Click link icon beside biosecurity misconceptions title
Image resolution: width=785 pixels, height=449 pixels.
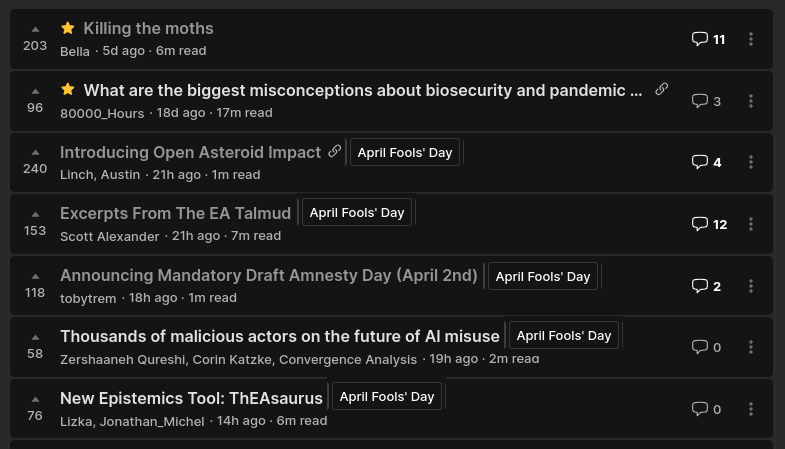(x=661, y=89)
